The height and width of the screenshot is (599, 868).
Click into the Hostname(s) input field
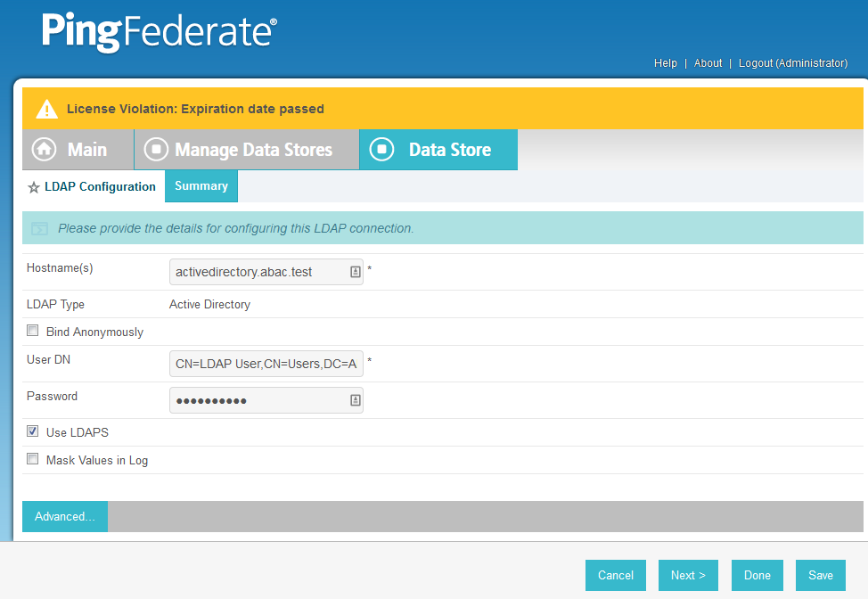click(266, 272)
